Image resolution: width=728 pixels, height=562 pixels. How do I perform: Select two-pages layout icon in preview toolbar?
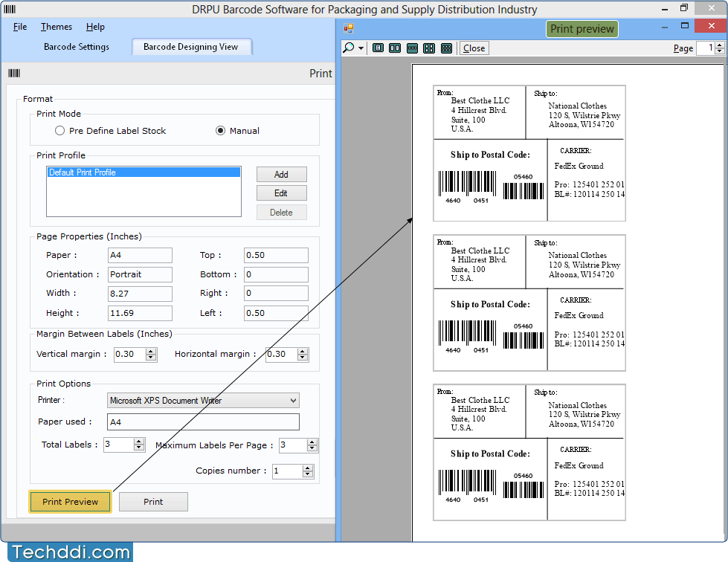point(395,48)
